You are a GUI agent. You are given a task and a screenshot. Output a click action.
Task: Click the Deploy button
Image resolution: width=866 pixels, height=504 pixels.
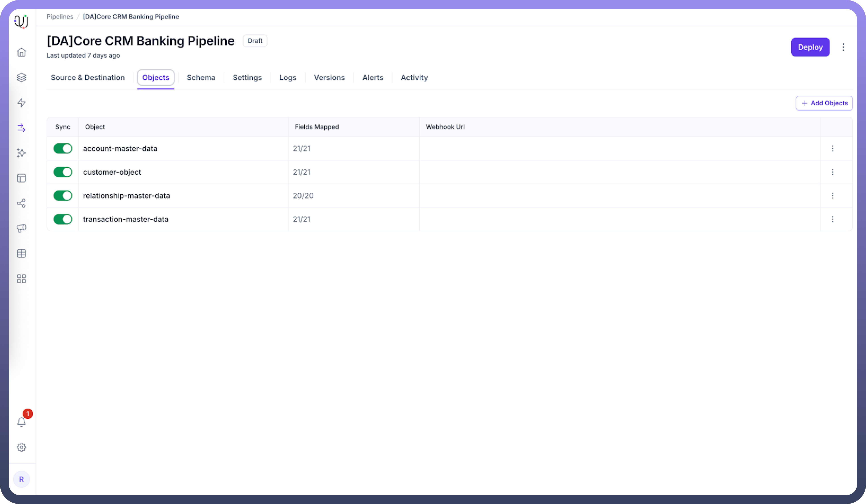pos(810,47)
